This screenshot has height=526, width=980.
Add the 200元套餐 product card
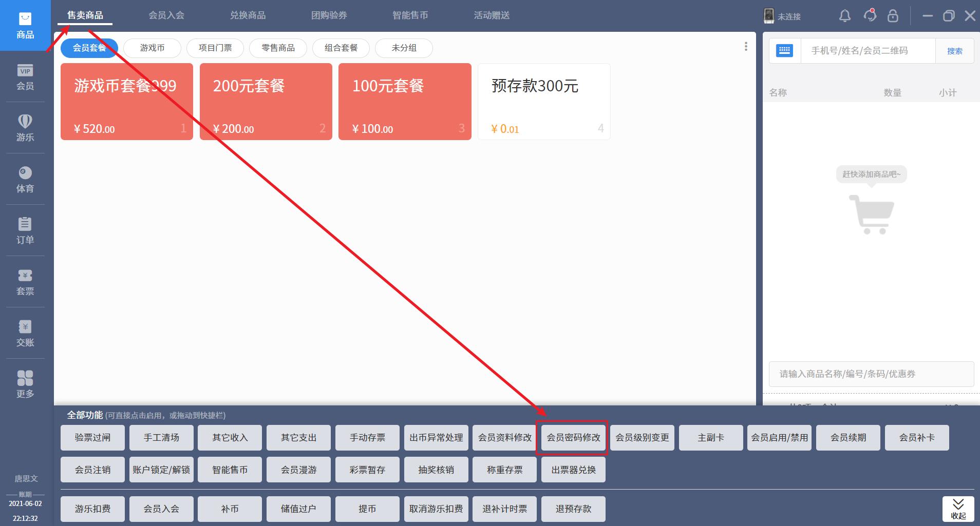[266, 102]
